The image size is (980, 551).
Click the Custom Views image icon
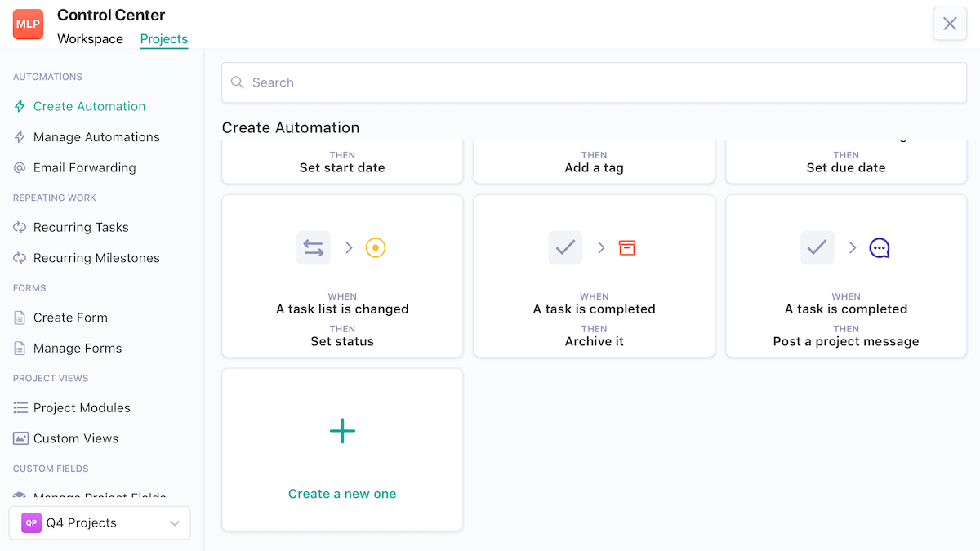[20, 438]
